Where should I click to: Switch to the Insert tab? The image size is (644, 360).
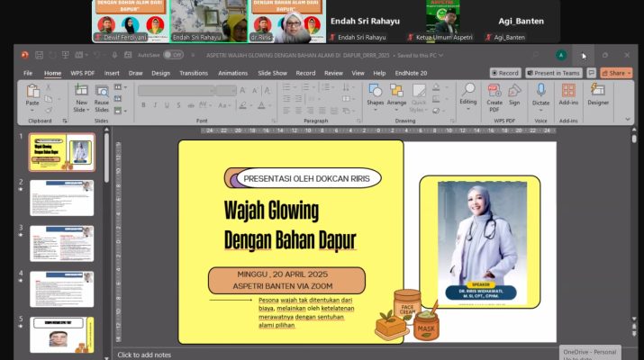(112, 73)
